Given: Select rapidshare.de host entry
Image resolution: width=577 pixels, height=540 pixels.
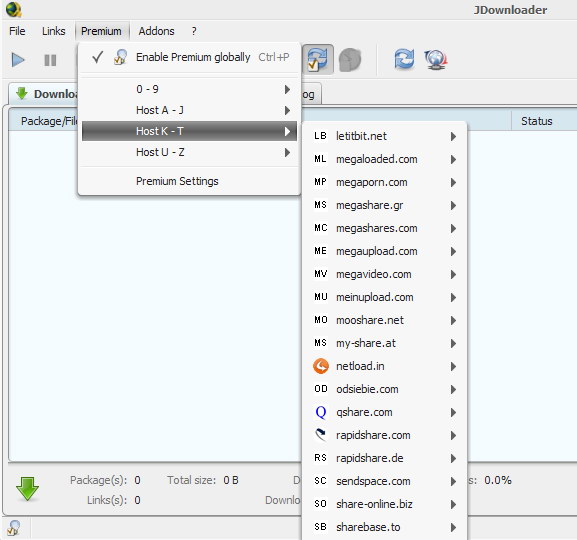Looking at the screenshot, I should (x=384, y=458).
